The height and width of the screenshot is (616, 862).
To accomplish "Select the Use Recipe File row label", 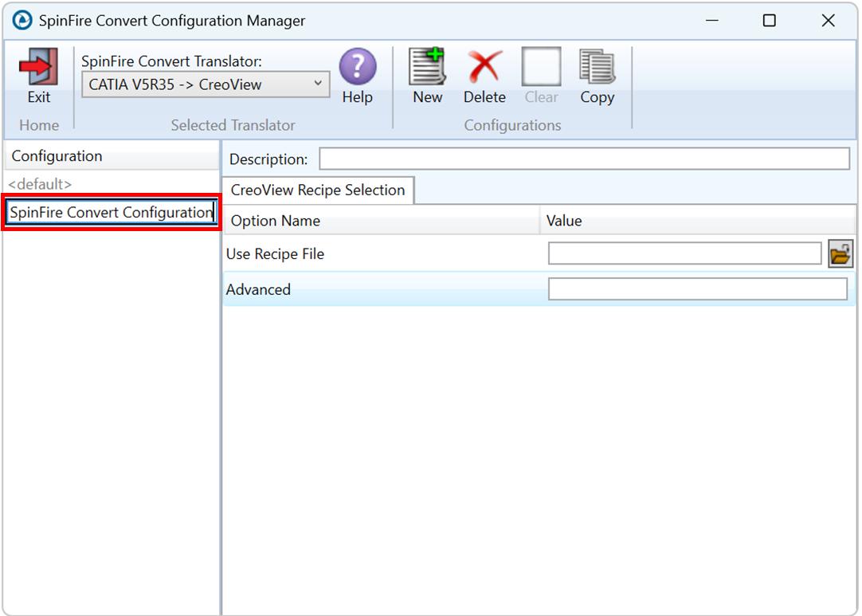I will 275,254.
